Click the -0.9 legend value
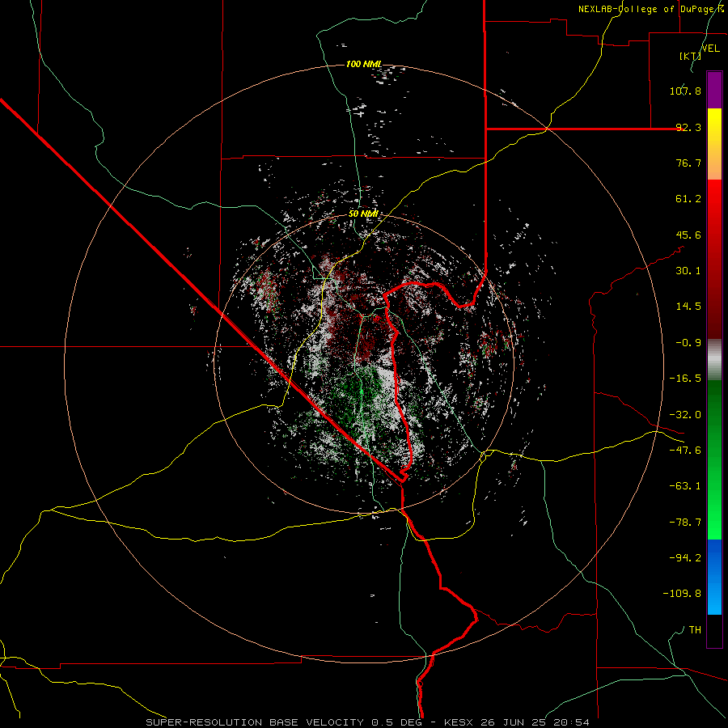728x728 pixels. click(688, 343)
